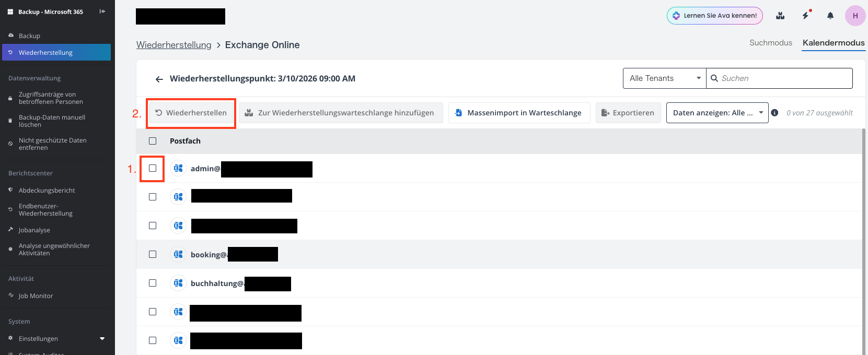Open Backup-Daten manuell löschen
Screen dimensions: 868x355
coord(52,121)
